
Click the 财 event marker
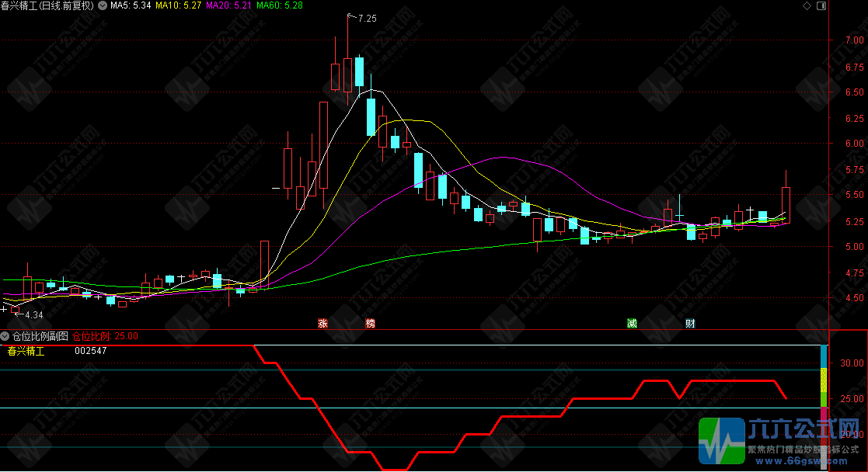pos(690,323)
